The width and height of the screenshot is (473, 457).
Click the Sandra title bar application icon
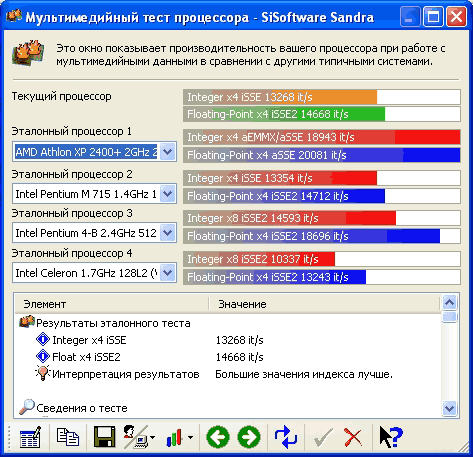click(14, 16)
